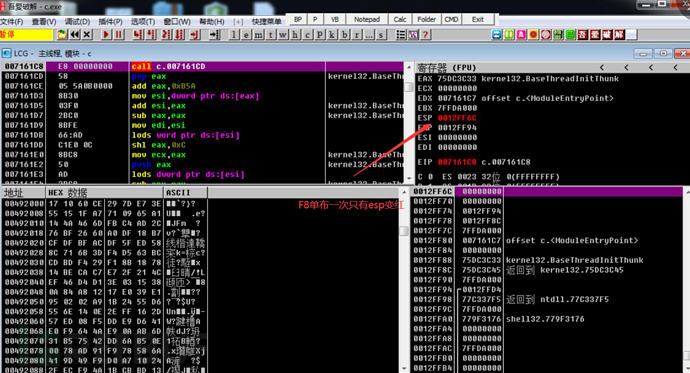This screenshot has height=373, width=690.
Task: Click Execute till return icon
Action: (x=195, y=34)
